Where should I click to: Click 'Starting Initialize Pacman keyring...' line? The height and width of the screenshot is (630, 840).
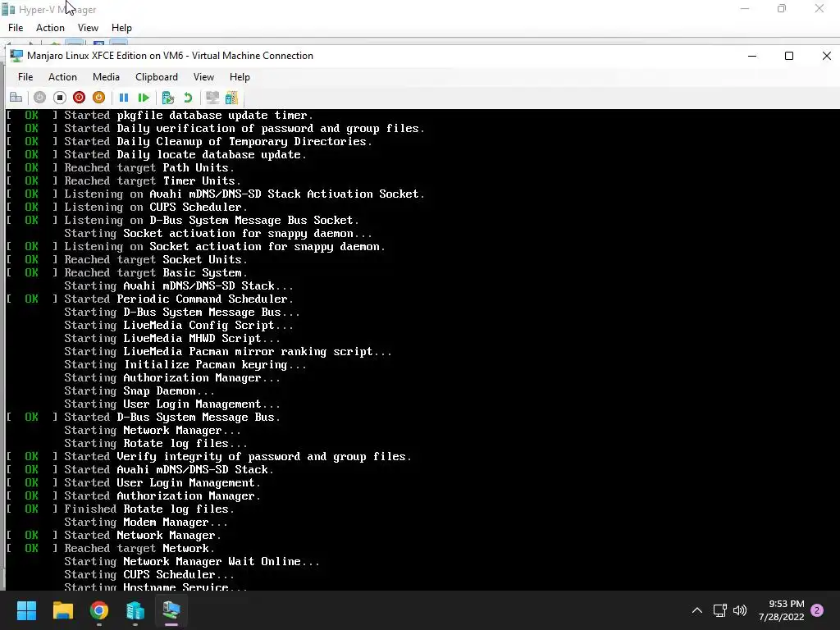(185, 365)
